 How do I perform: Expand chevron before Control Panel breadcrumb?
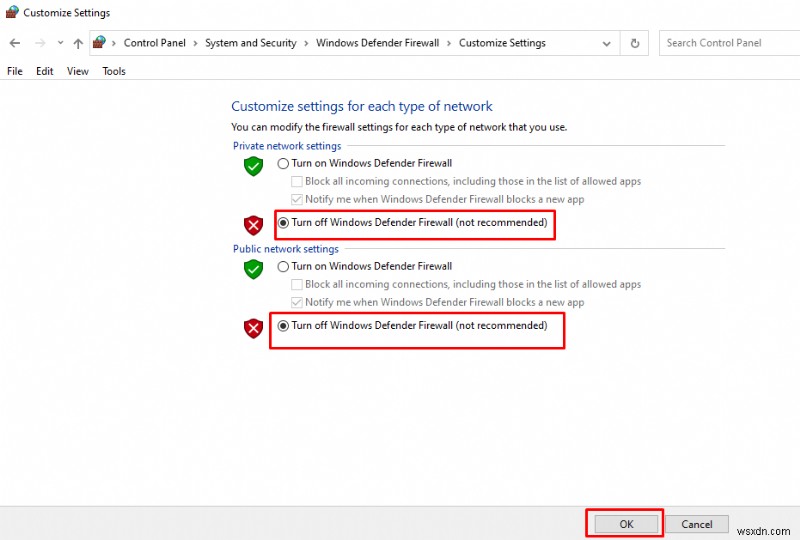[x=114, y=43]
